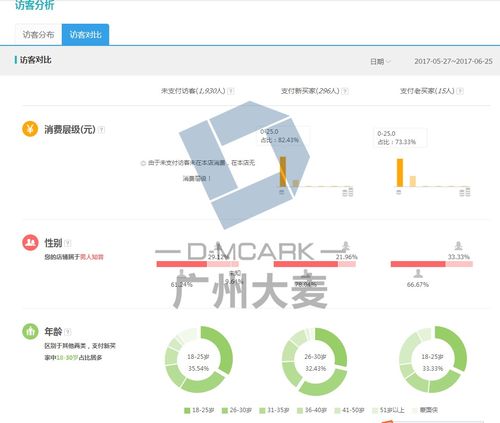Click the red 性别 people icon

pos(30,242)
